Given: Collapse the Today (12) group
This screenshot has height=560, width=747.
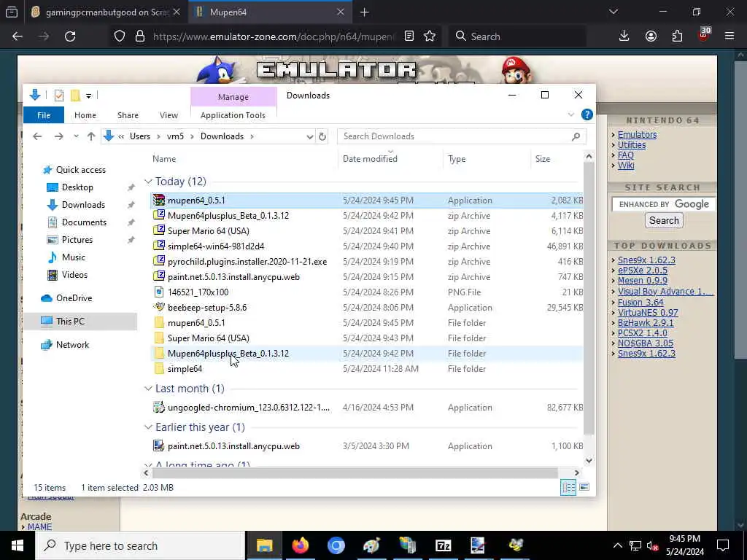Looking at the screenshot, I should click(148, 182).
